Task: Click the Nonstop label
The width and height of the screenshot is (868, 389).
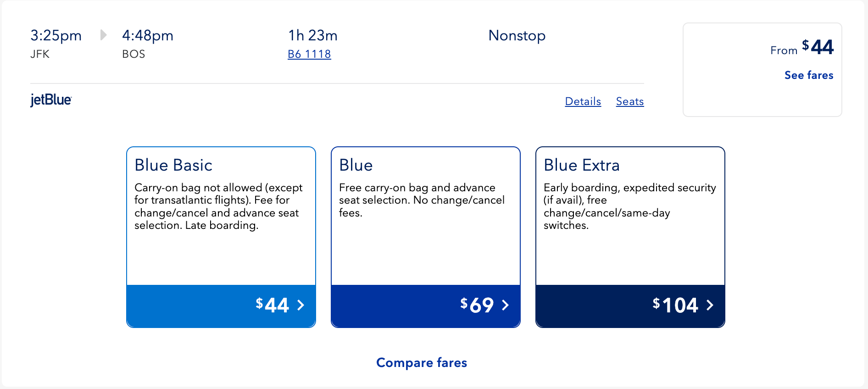Action: tap(517, 35)
